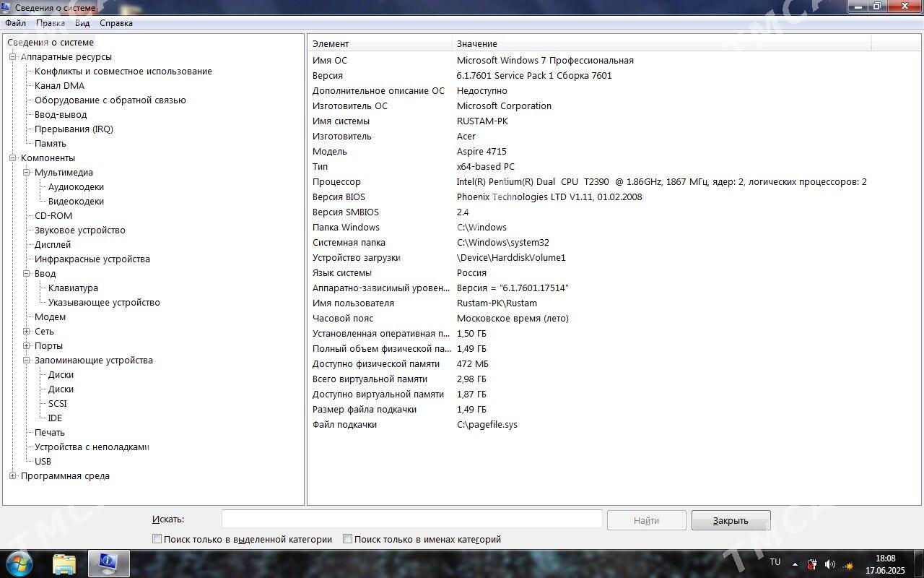
Task: Select the Ввод-вывод item
Action: (x=61, y=115)
